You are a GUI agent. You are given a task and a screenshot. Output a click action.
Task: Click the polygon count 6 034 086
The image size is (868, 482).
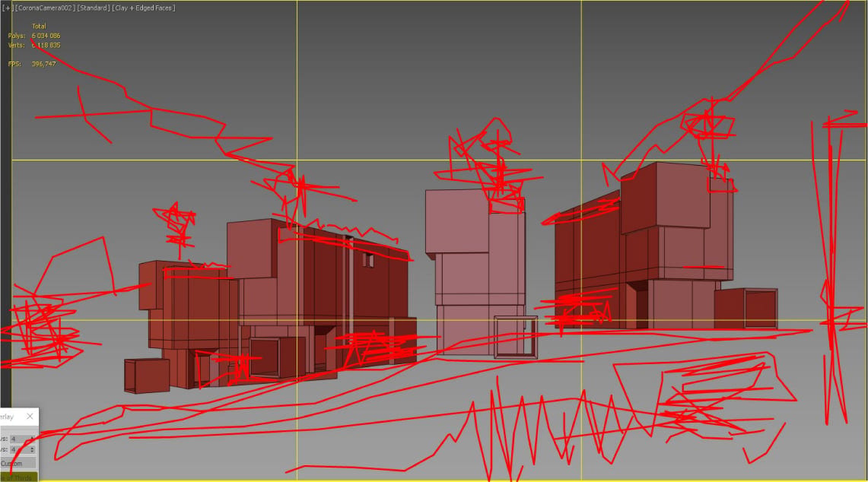point(46,36)
